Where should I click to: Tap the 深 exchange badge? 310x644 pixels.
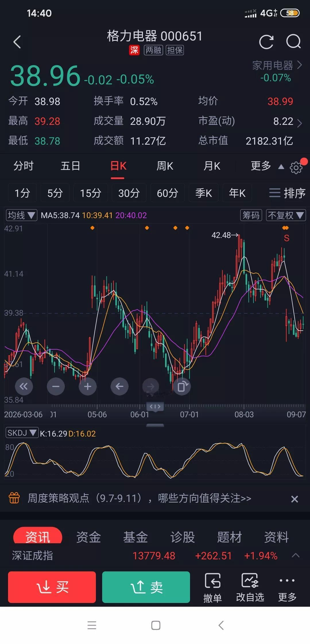coord(134,50)
